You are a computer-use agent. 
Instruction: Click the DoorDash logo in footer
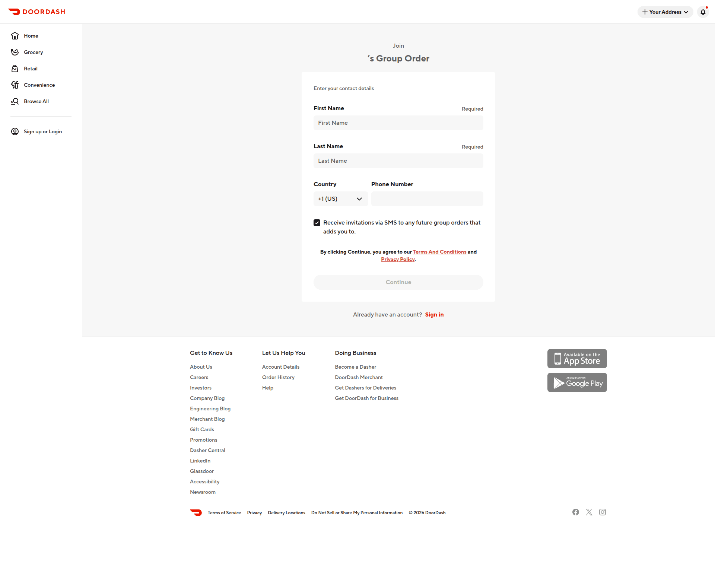coord(196,513)
